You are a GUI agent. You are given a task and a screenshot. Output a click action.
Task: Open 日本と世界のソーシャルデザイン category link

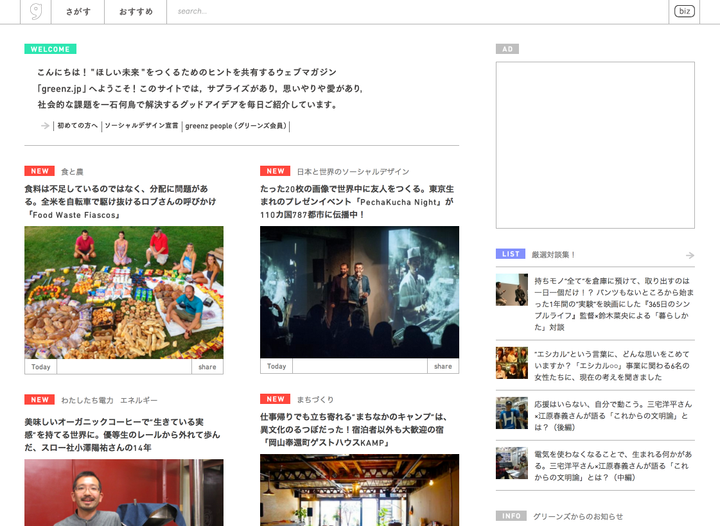pyautogui.click(x=353, y=172)
